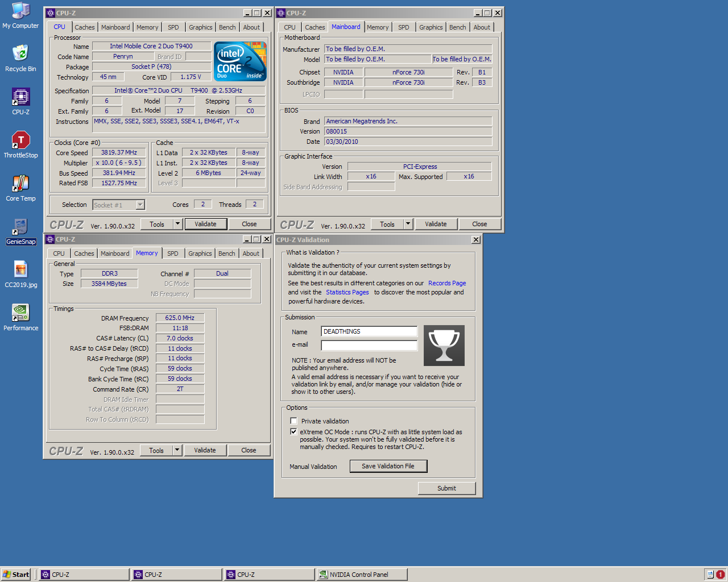Image resolution: width=728 pixels, height=582 pixels.
Task: Toggle Private validation checkbox
Action: tap(293, 421)
